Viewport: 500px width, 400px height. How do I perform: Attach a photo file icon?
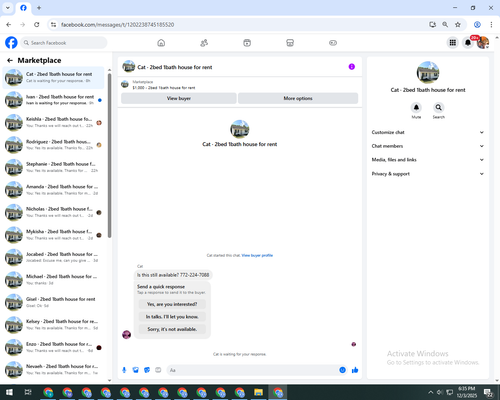(x=136, y=370)
